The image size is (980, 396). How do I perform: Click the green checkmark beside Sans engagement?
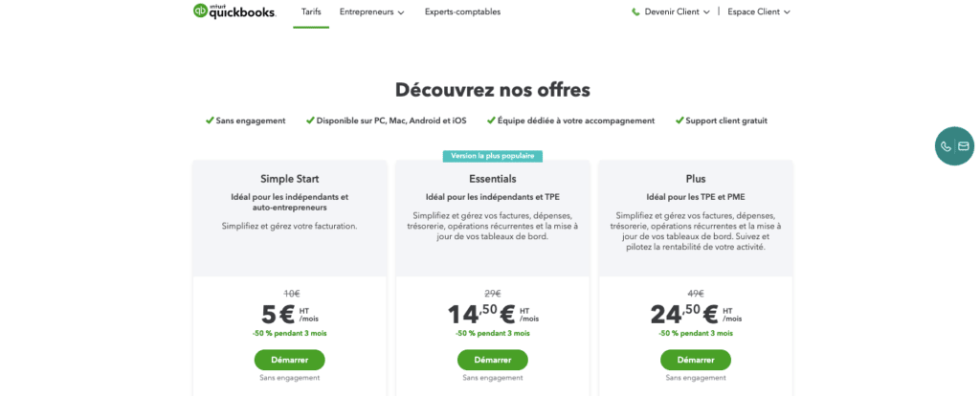(210, 121)
